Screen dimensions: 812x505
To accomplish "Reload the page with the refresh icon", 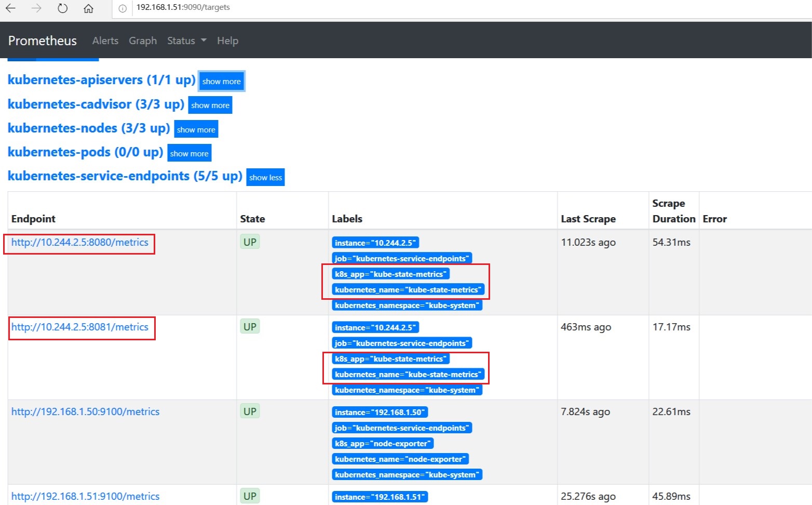I will tap(62, 8).
